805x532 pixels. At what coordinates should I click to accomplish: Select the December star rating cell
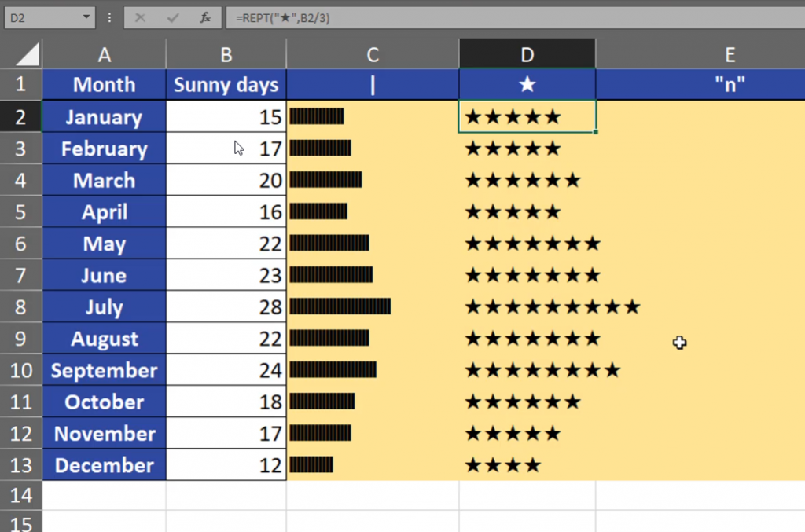(527, 465)
